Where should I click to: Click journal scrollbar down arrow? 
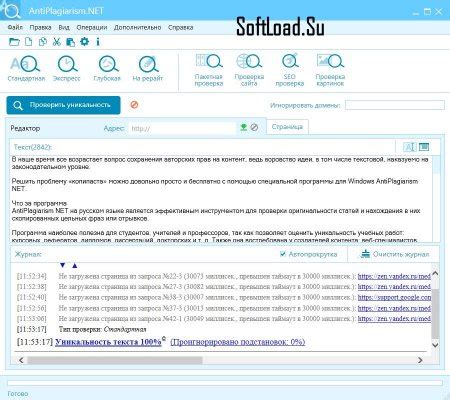pos(435,345)
